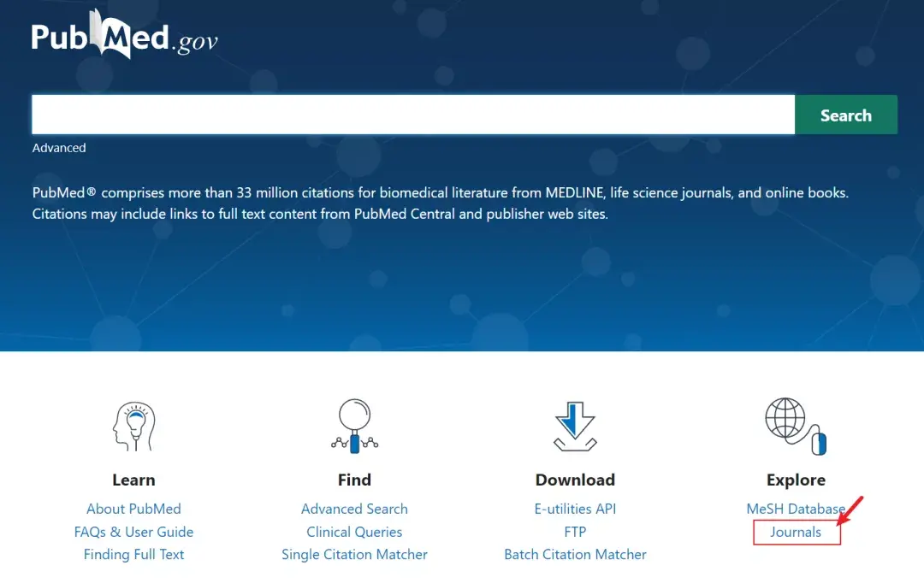
Task: Click the Download section heading
Action: coord(575,480)
